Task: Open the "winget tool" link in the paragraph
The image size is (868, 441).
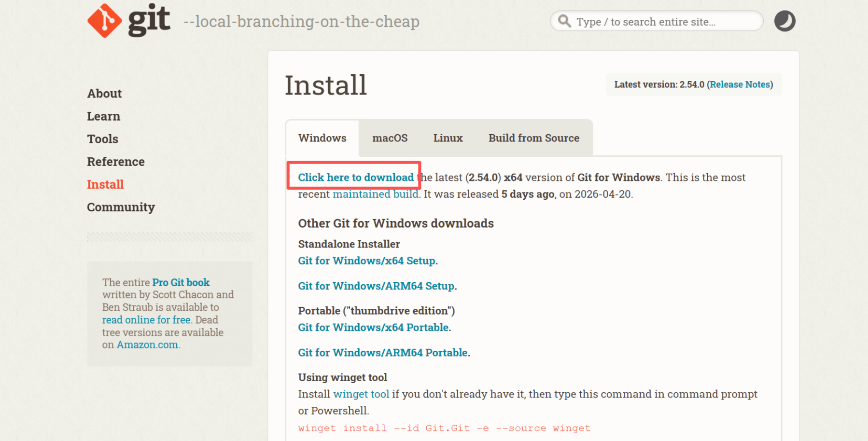Action: pos(361,394)
